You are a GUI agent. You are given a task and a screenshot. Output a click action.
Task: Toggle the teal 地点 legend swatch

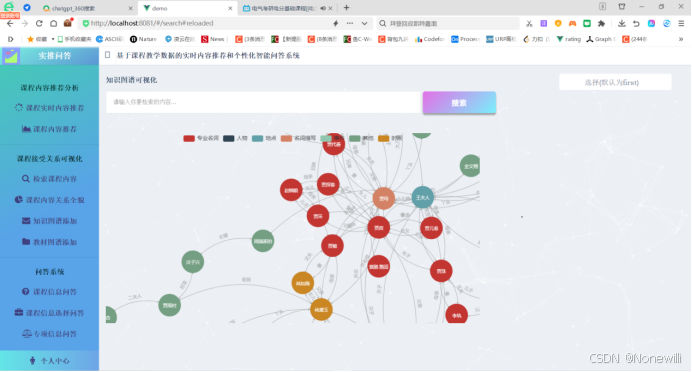pyautogui.click(x=257, y=138)
